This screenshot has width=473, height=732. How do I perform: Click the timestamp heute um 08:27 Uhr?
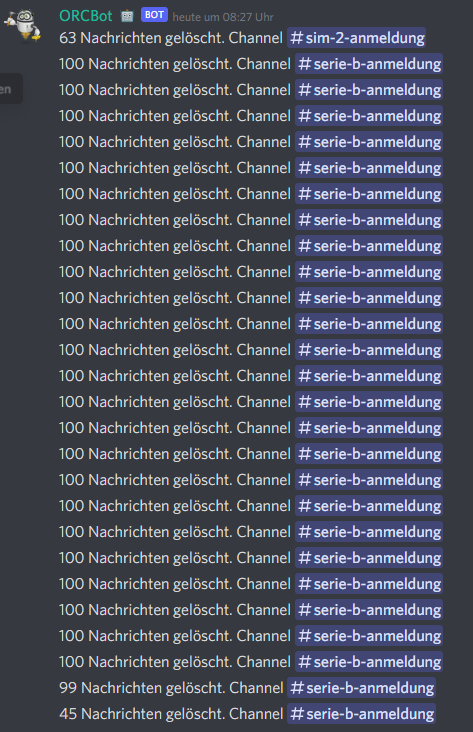pyautogui.click(x=223, y=17)
